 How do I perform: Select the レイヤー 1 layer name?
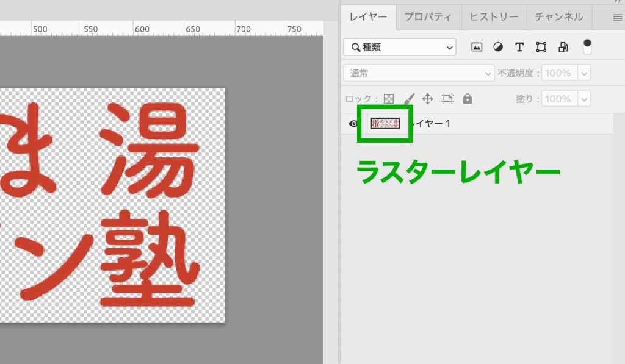click(x=432, y=123)
